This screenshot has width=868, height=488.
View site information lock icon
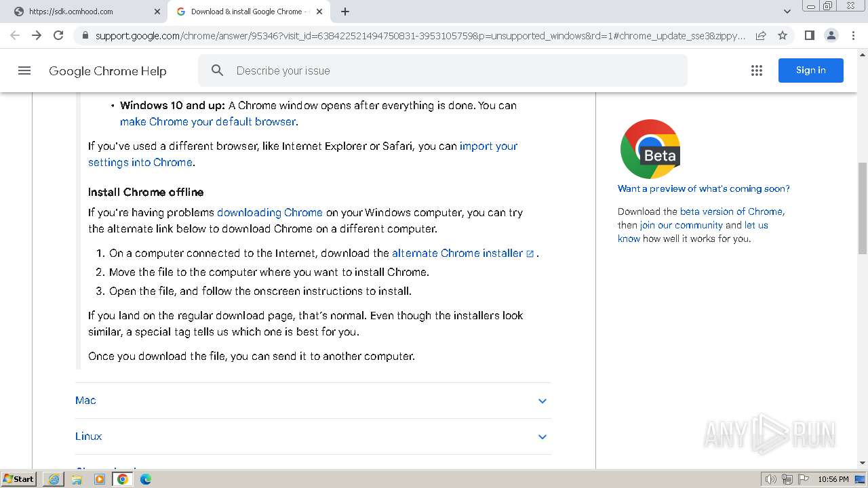click(85, 35)
